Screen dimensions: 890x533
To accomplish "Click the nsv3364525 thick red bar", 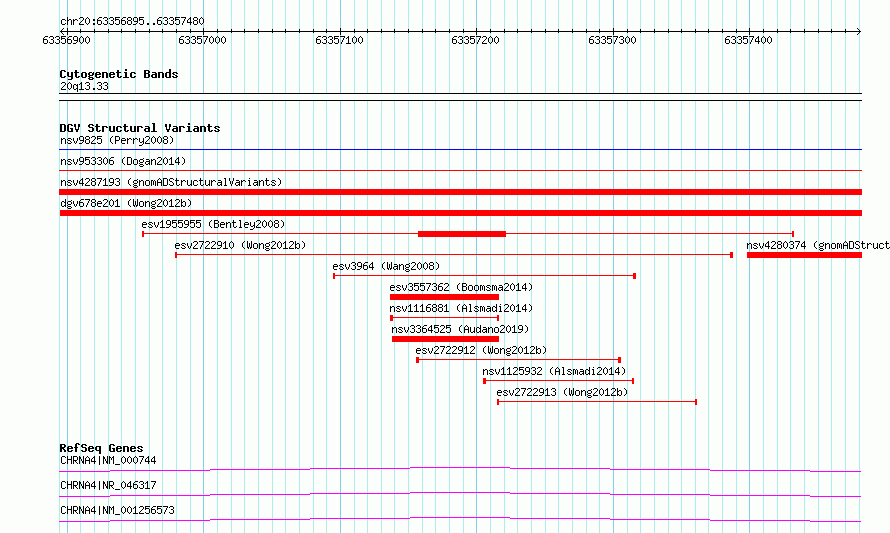I will coord(445,339).
